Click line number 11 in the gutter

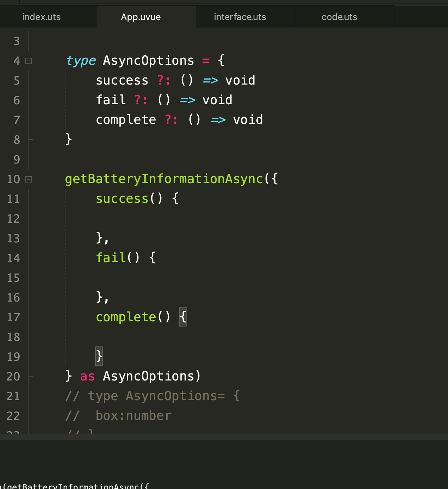tap(13, 199)
